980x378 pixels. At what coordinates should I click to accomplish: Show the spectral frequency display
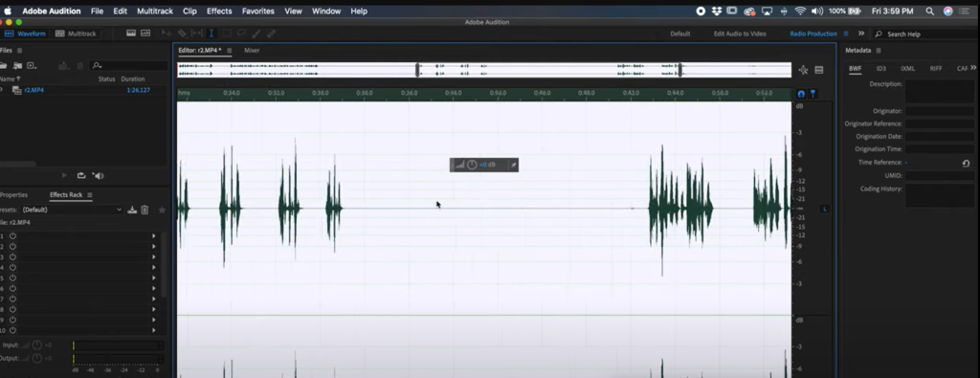(131, 33)
